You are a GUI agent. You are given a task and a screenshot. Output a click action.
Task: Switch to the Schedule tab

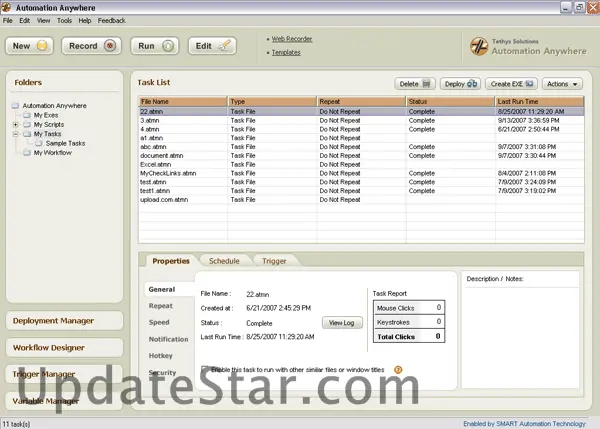(x=224, y=261)
